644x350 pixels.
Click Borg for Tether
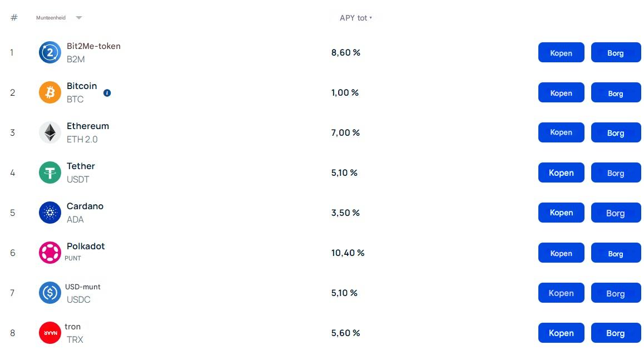coord(616,173)
